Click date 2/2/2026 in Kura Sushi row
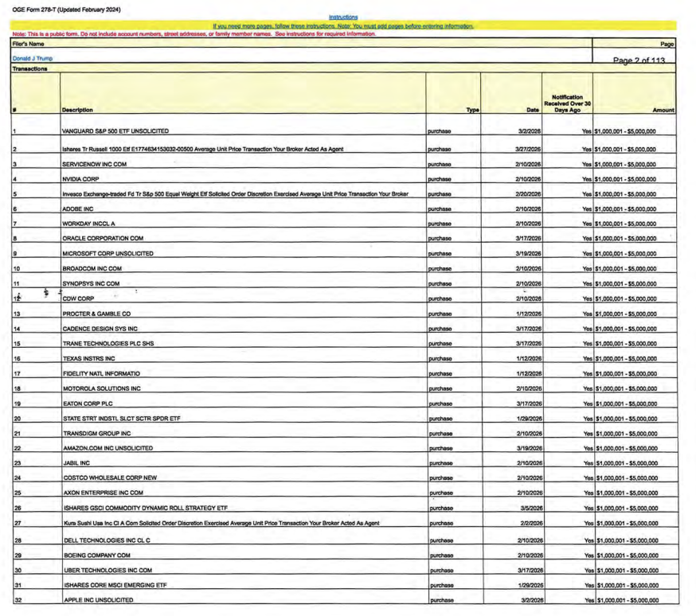Screen dimensions: 696x616 click(x=532, y=524)
